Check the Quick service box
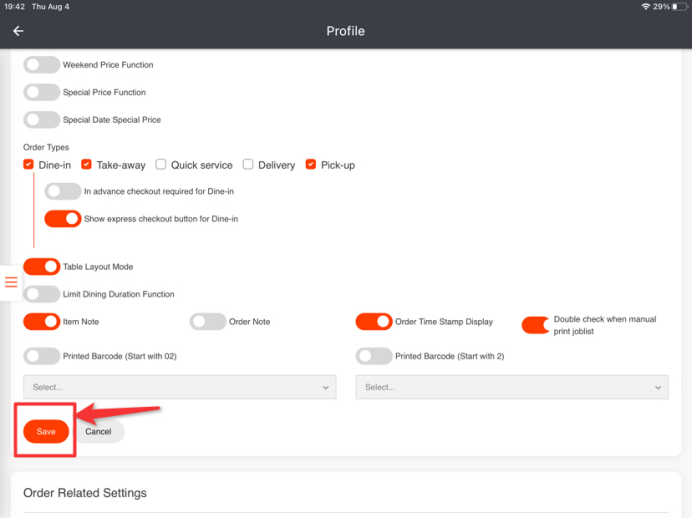692x518 pixels. click(x=161, y=165)
